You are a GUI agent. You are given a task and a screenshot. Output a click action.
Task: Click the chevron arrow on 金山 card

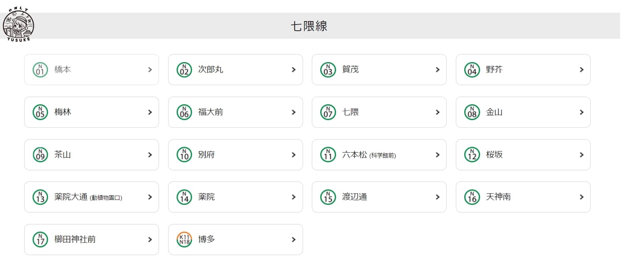pyautogui.click(x=581, y=112)
